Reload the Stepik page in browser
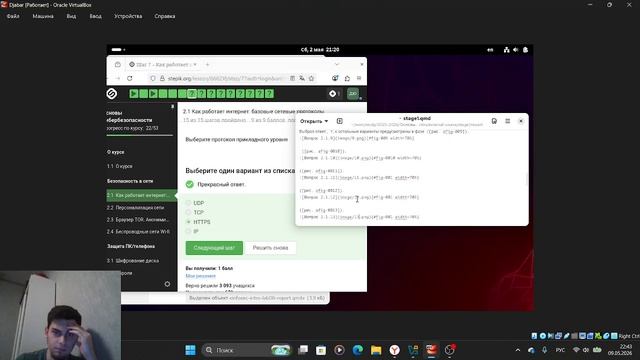This screenshot has width=640, height=360. pos(130,78)
